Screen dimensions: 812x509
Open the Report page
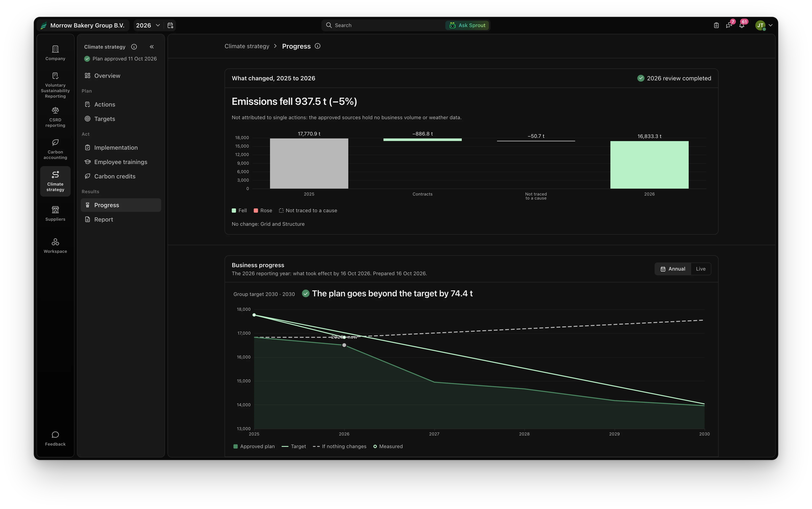pos(121,219)
